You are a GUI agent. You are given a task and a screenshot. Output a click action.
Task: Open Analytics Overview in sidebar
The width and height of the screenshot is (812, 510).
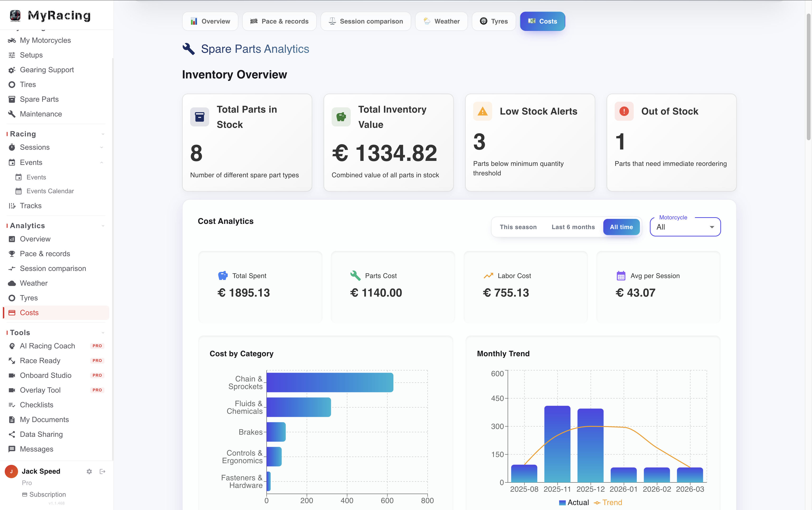click(35, 239)
